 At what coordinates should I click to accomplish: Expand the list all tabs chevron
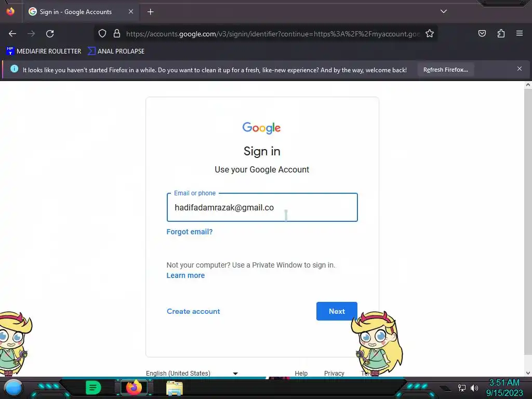[444, 11]
